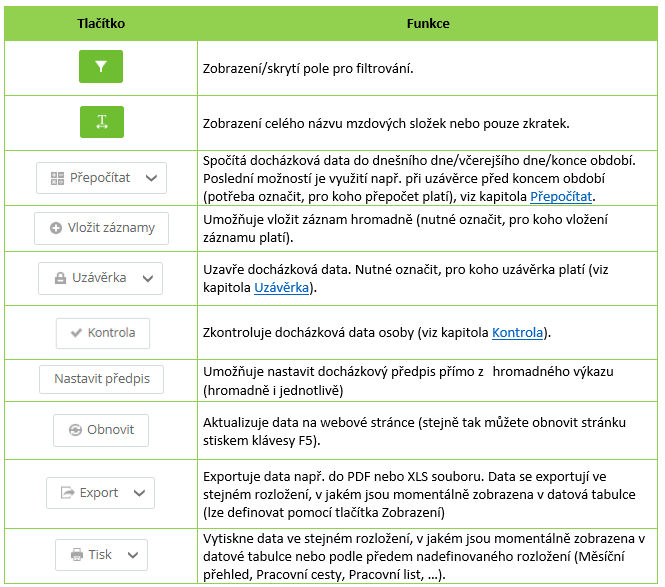Expand the Přepočítat dropdown arrow
This screenshot has height=587, width=665.
151,178
